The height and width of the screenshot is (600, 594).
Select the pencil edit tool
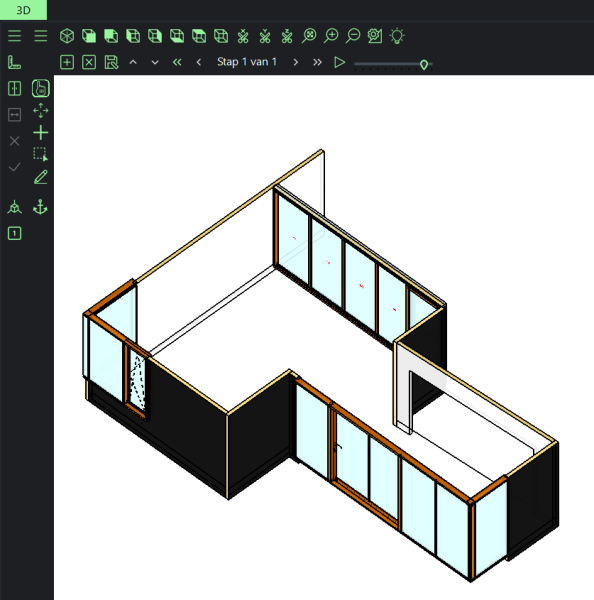click(x=41, y=177)
